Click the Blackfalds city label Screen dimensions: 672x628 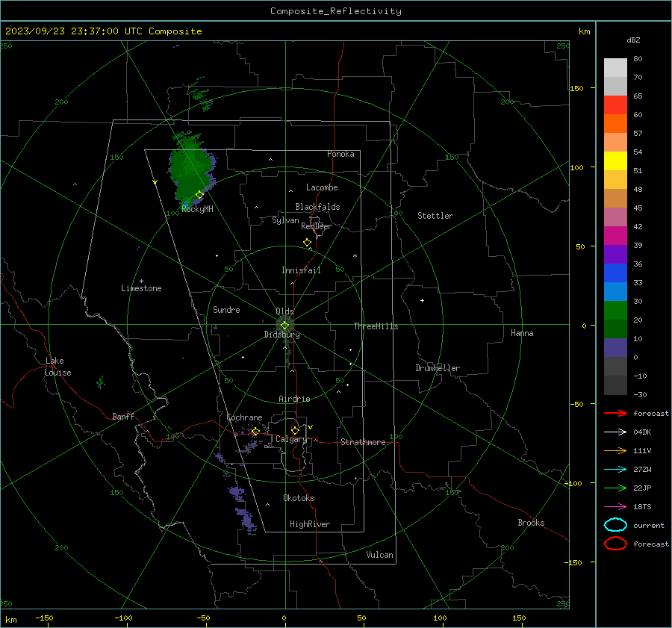pos(317,207)
